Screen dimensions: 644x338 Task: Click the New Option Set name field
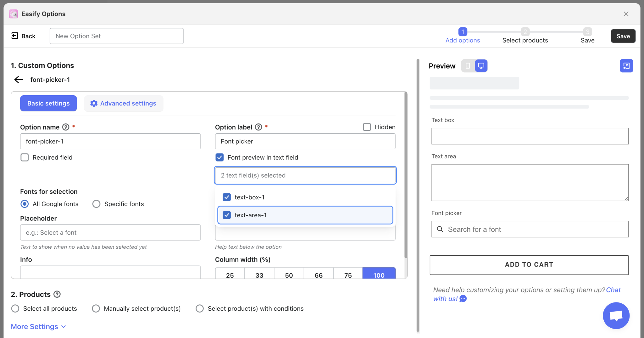click(x=117, y=36)
